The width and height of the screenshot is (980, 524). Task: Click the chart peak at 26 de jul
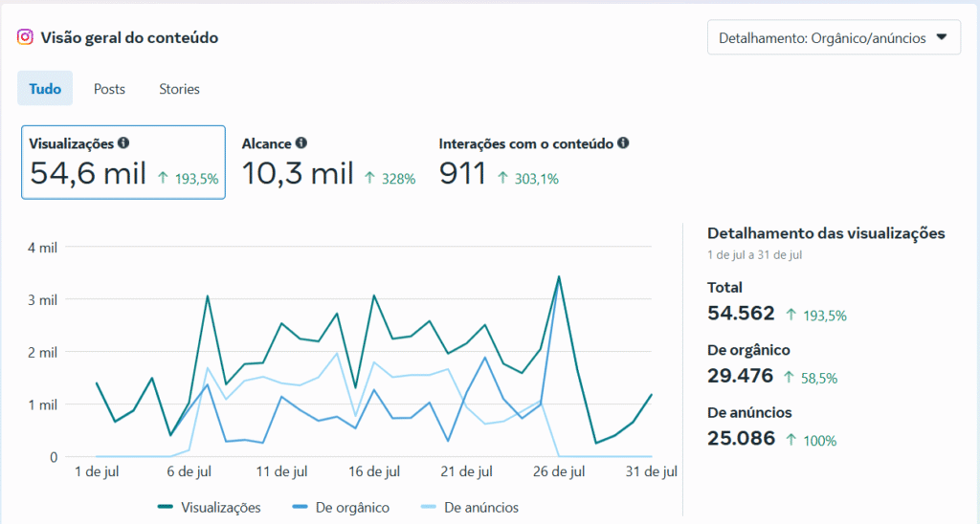click(x=559, y=276)
